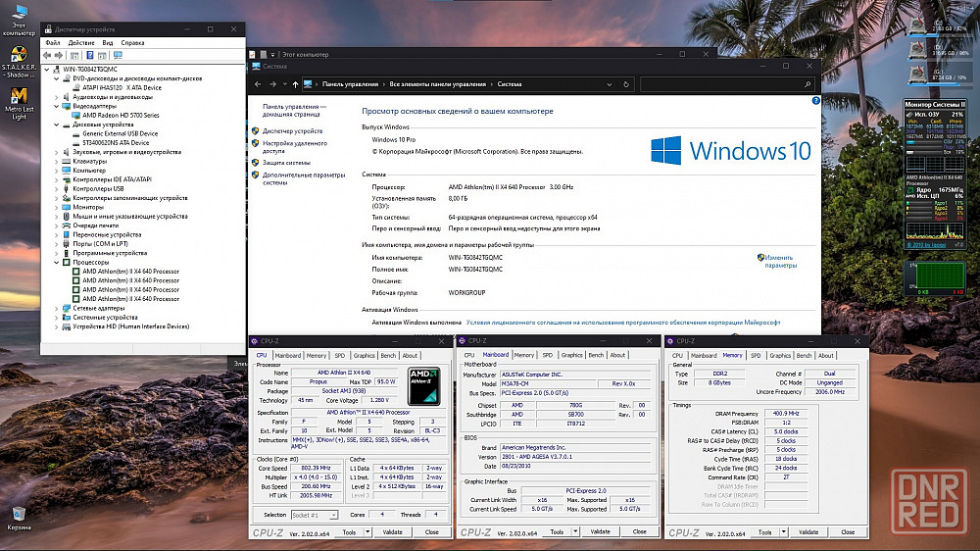Screen dimensions: 980x551
Task: Click the Control Panel search field
Action: pos(725,84)
